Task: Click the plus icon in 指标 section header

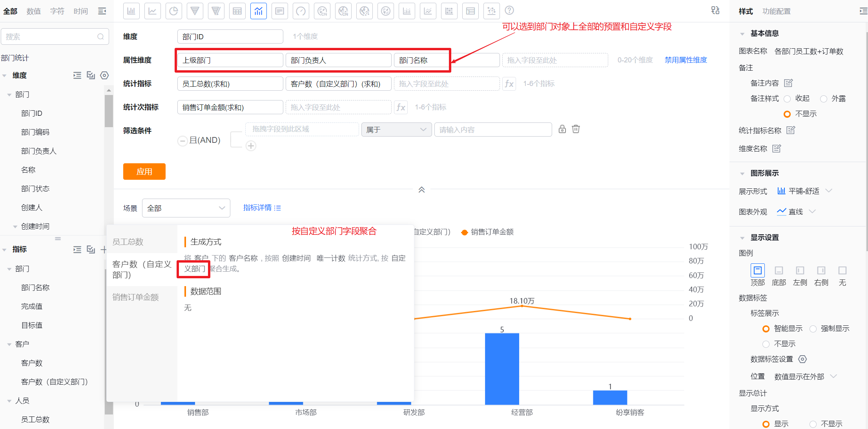Action: click(104, 249)
